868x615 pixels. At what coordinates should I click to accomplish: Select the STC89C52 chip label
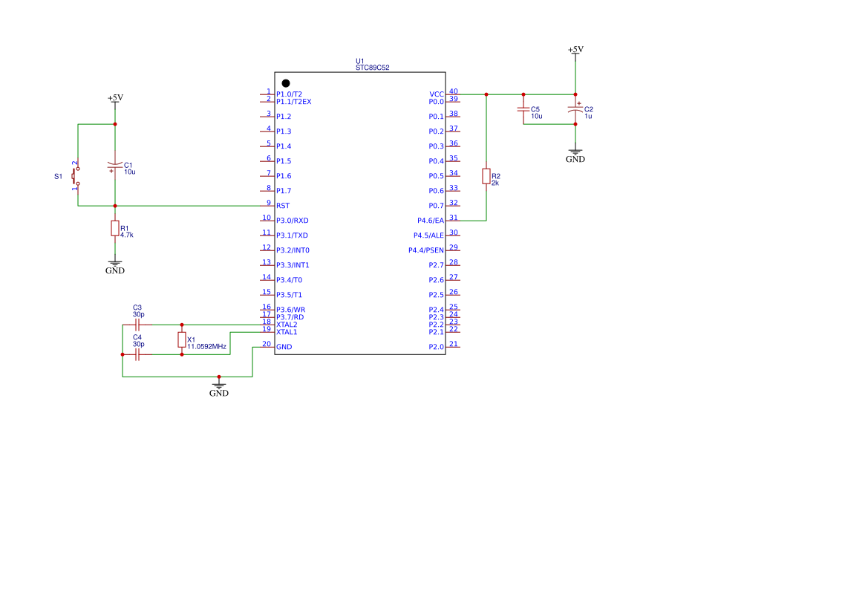point(372,68)
